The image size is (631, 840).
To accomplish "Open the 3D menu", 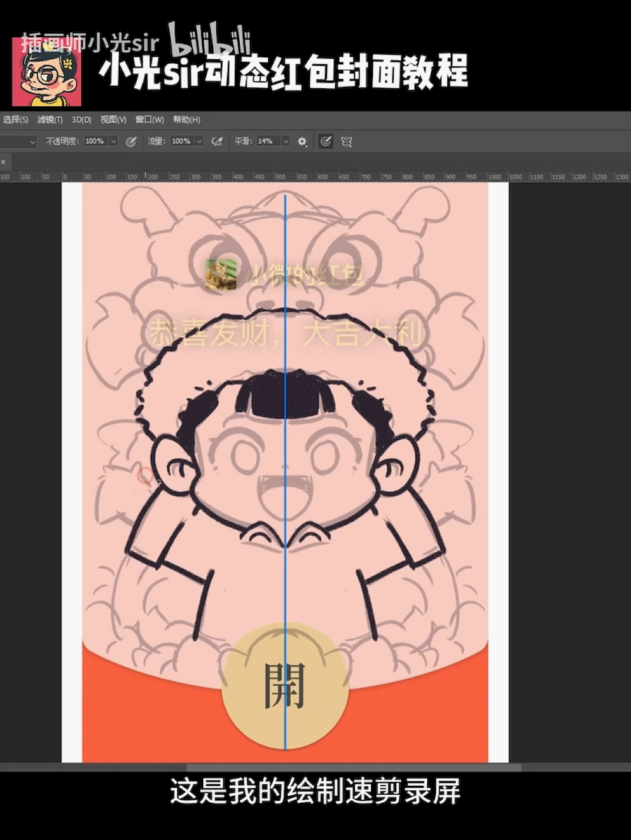I will pos(81,120).
